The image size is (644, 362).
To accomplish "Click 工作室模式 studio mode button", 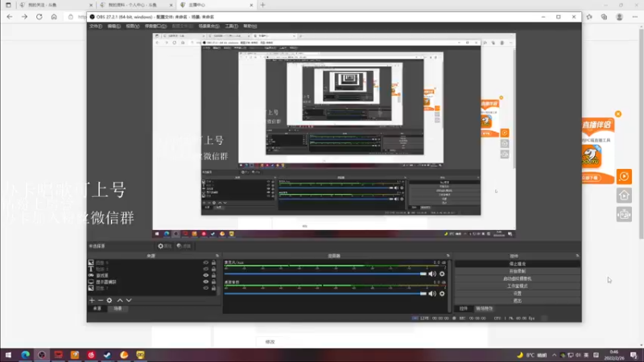I will [x=517, y=286].
